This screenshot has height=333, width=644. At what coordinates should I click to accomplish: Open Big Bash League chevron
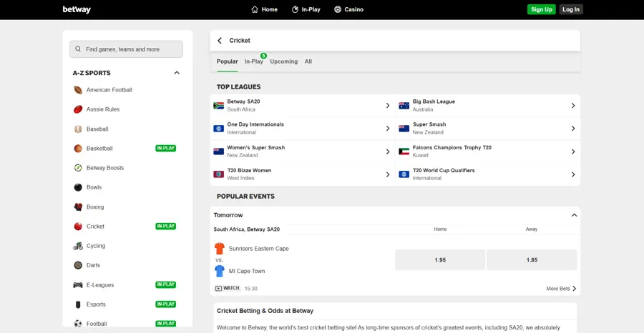coord(573,105)
